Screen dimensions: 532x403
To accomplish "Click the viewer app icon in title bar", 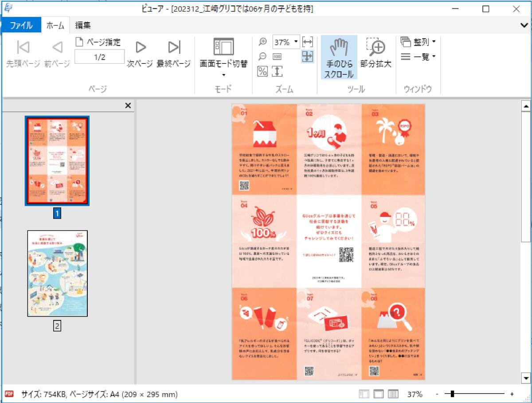I will click(x=8, y=8).
